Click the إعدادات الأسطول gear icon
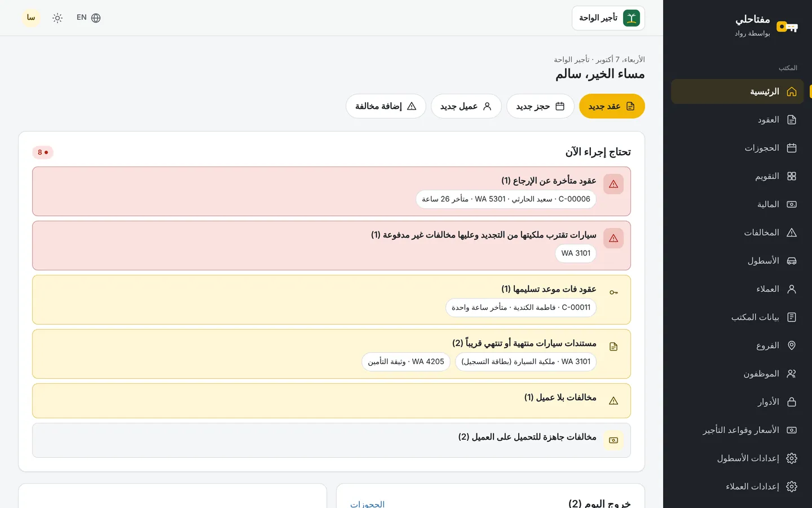The width and height of the screenshot is (812, 508). coord(792,458)
